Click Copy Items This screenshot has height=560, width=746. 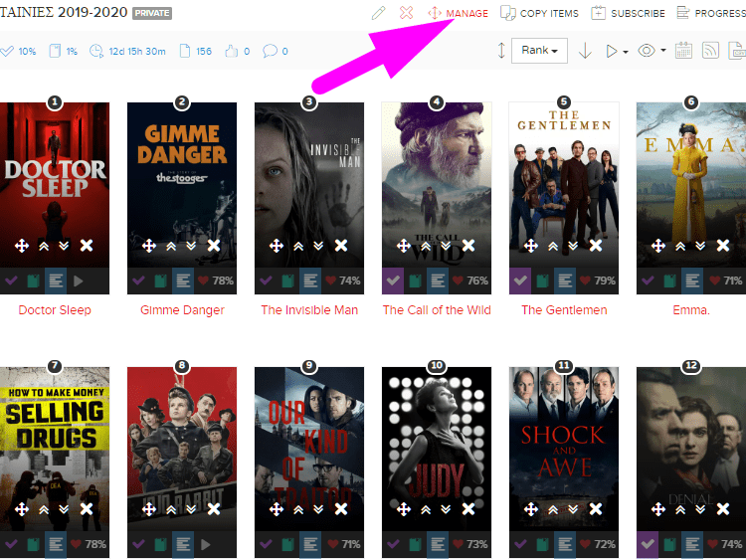tap(539, 13)
